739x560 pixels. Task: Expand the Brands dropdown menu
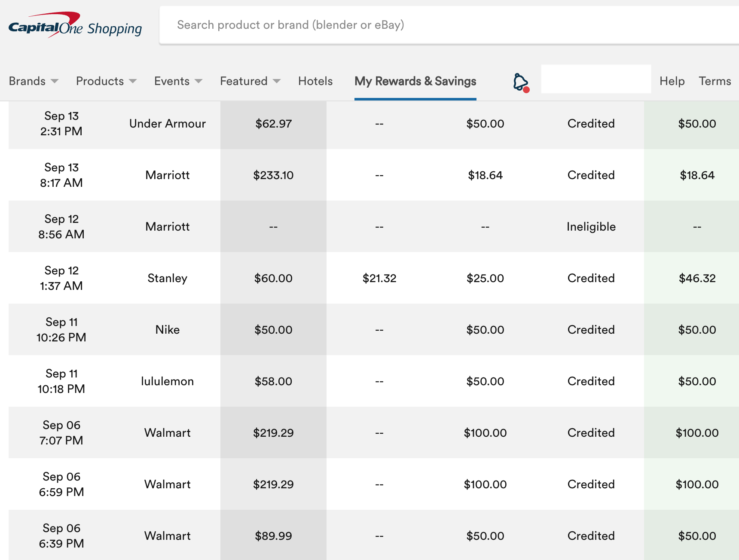pos(34,81)
